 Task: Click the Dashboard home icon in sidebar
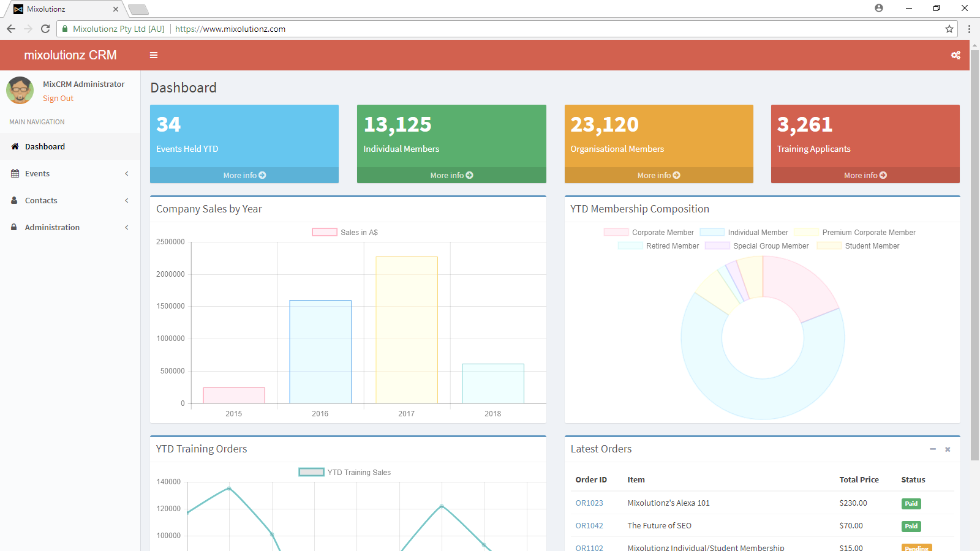tap(15, 146)
